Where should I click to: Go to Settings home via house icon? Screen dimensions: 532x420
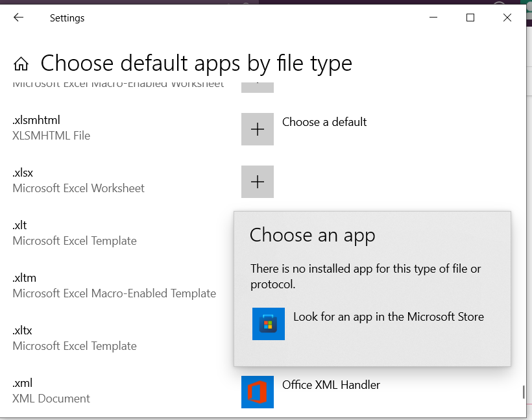(x=21, y=64)
